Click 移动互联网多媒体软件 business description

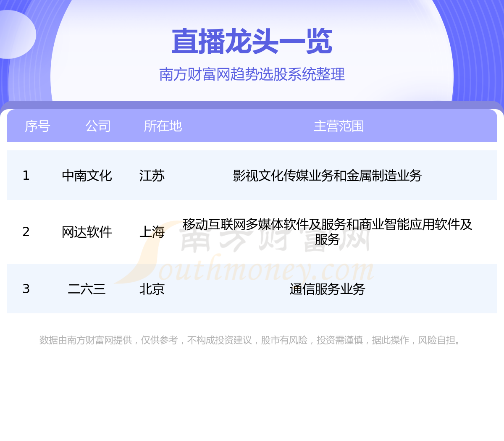pyautogui.click(x=327, y=231)
